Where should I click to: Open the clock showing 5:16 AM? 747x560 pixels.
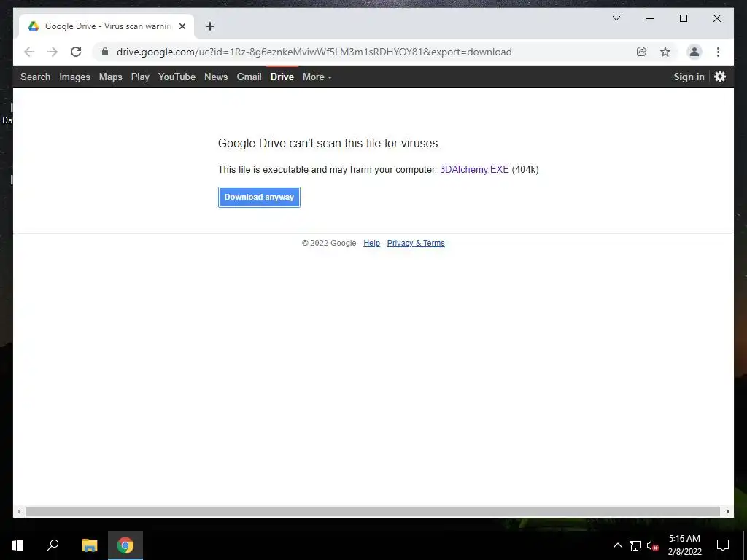(x=684, y=545)
